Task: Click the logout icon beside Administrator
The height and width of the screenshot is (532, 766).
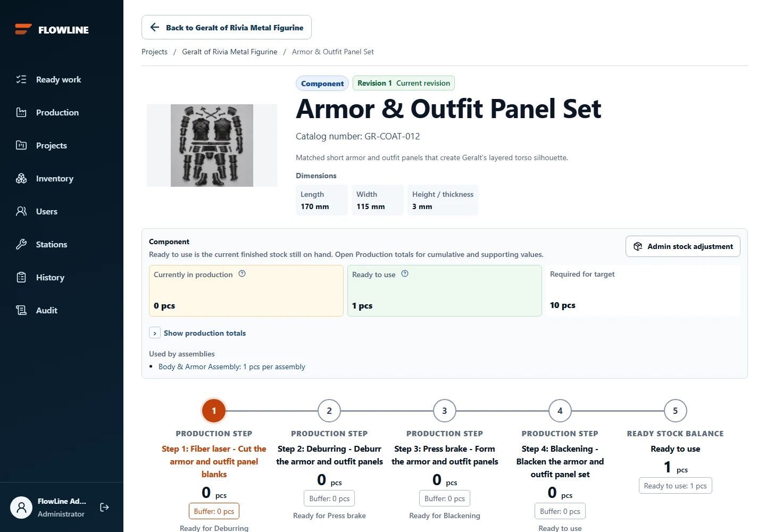Action: [104, 507]
